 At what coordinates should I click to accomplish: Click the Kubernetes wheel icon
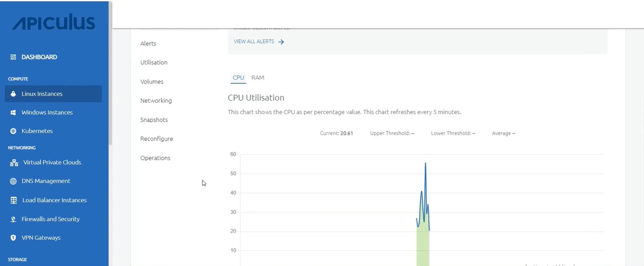click(13, 131)
